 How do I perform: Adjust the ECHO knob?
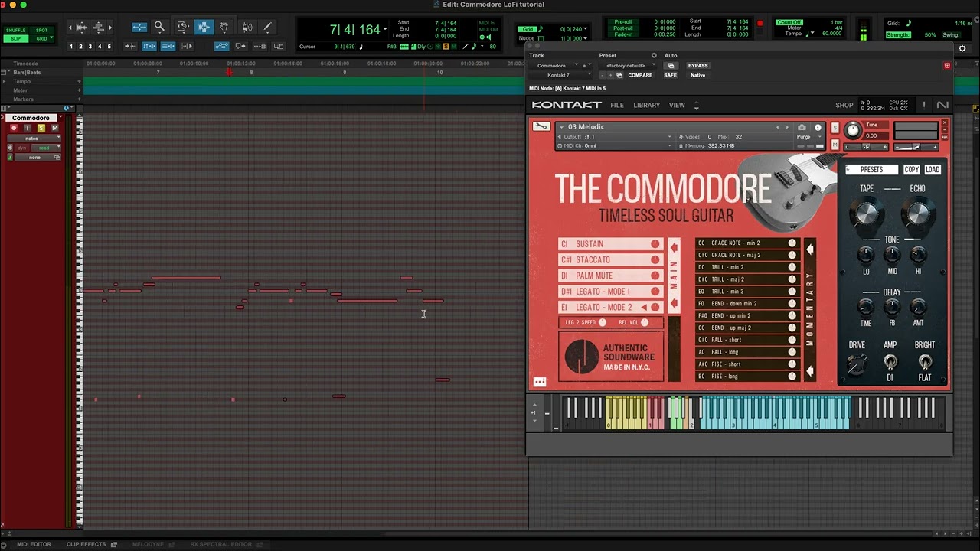click(916, 213)
